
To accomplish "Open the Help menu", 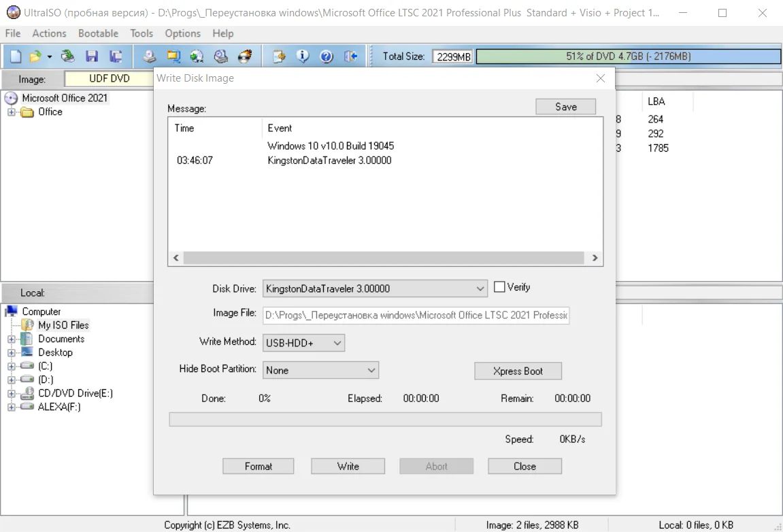I will [222, 33].
